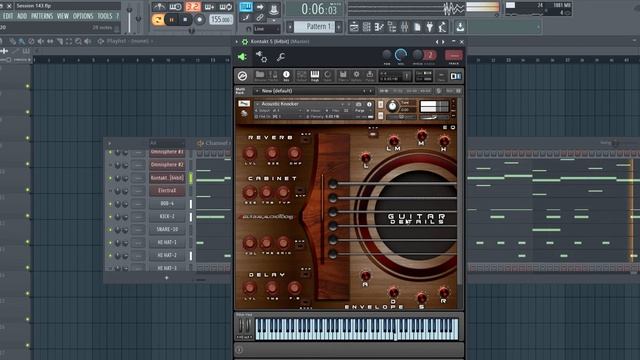This screenshot has width=640, height=360.
Task: Toggle mute LED for ElectraX channel
Action: (x=110, y=191)
